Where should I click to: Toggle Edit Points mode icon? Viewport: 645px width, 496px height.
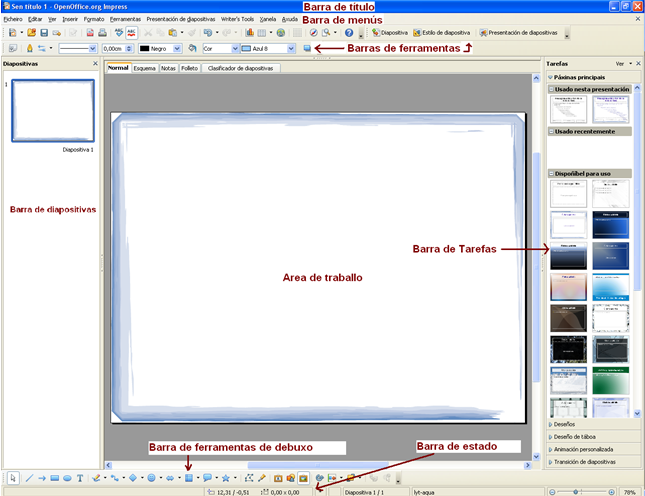click(x=249, y=478)
